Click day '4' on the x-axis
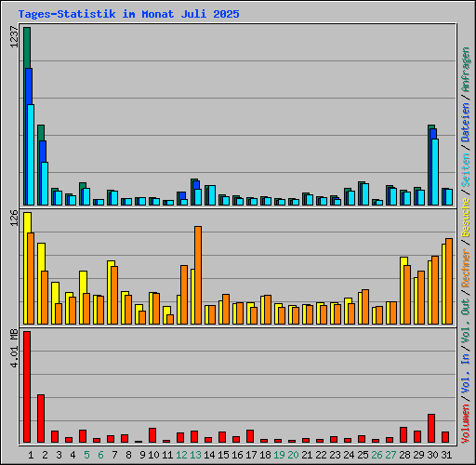 [x=73, y=455]
